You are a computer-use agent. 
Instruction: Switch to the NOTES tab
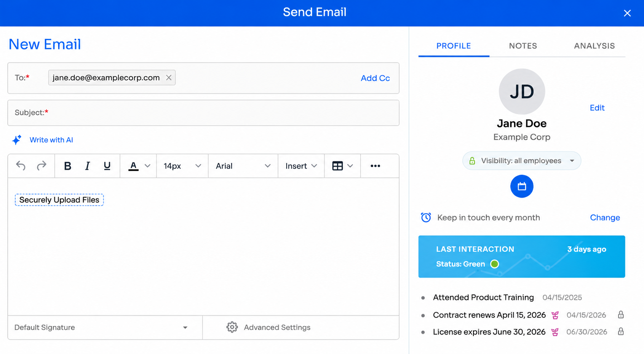coord(523,46)
